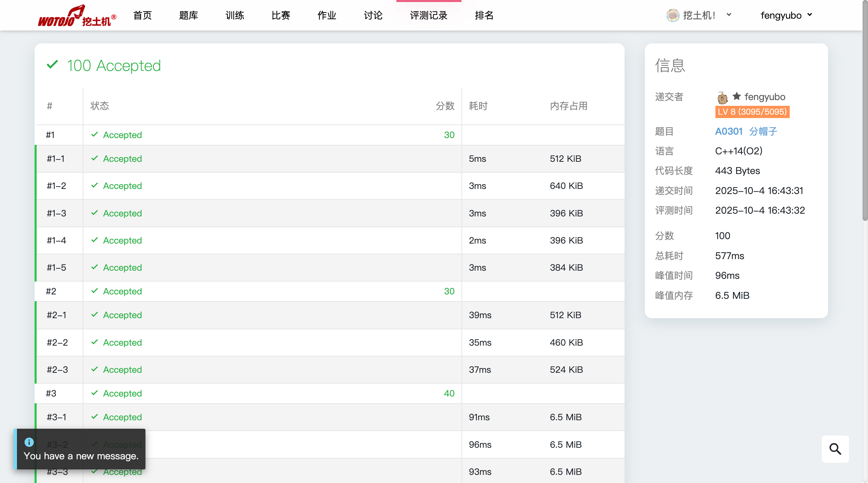Screen dimensions: 868x483
Task: Click the info icon in message notification
Action: [x=29, y=442]
